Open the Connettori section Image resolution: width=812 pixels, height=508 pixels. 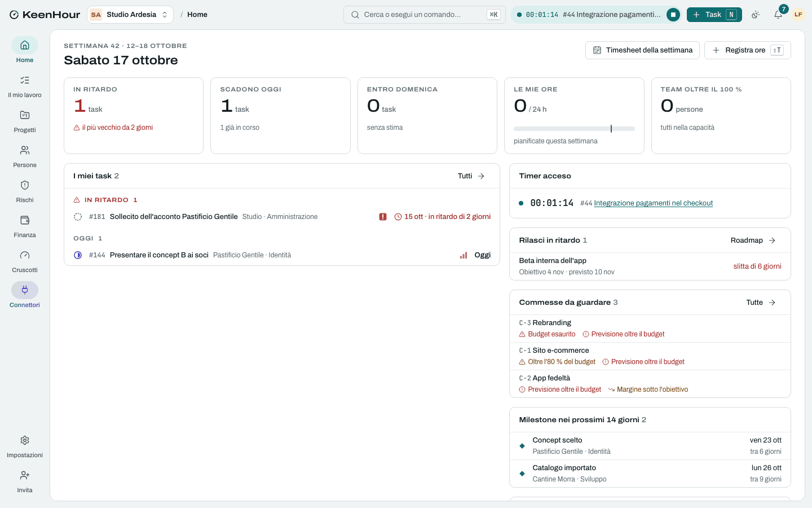[25, 296]
